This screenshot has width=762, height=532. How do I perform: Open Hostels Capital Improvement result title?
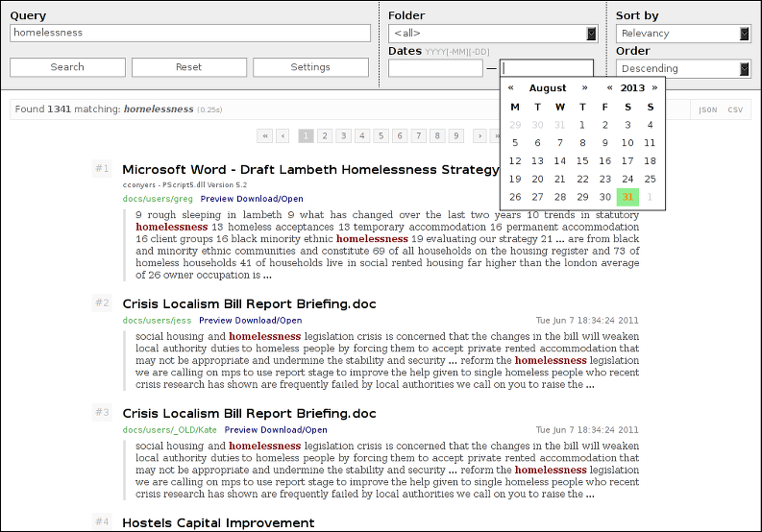pyautogui.click(x=219, y=523)
